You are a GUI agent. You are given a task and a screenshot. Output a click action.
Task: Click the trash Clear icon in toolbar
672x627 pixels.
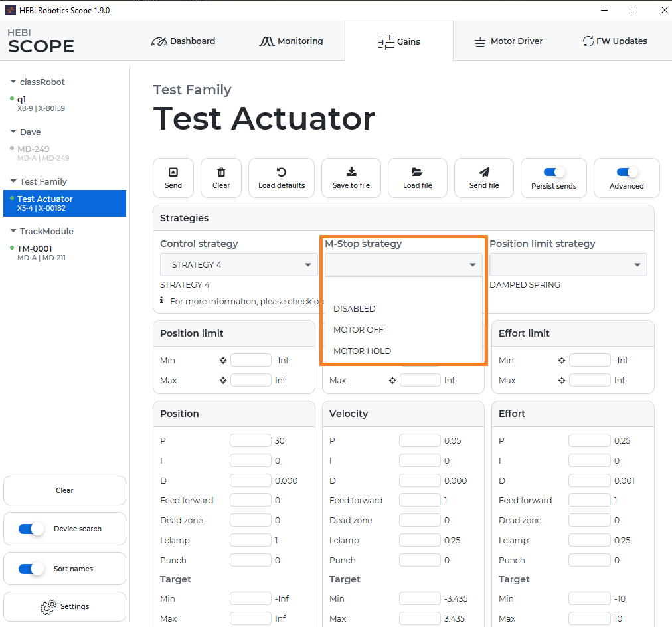pos(221,171)
